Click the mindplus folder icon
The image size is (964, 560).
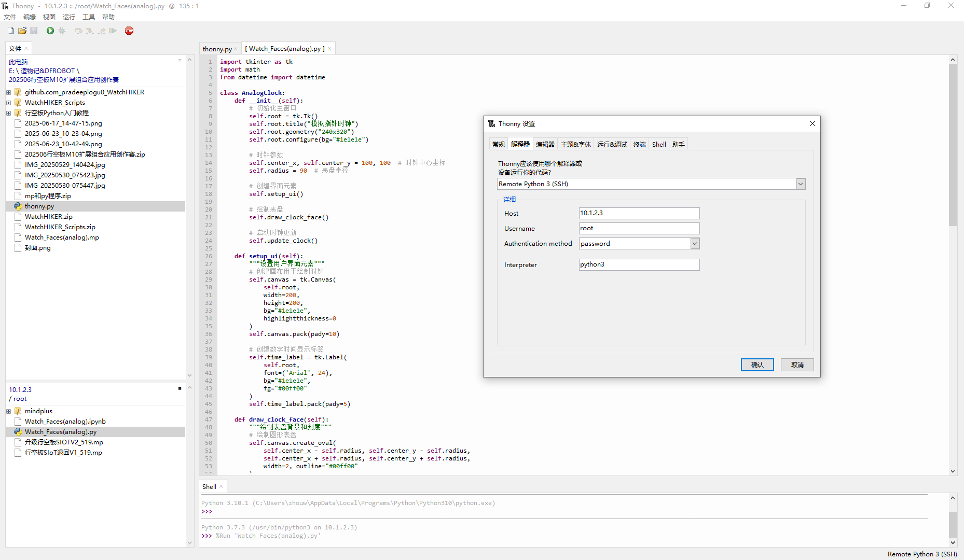[18, 411]
